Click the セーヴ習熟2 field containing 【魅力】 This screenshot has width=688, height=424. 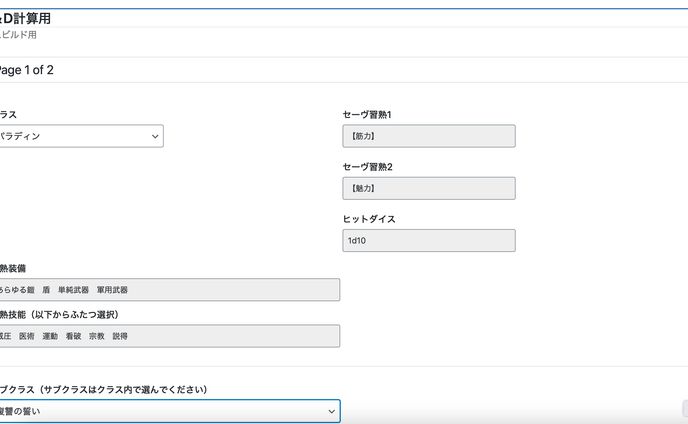[429, 188]
